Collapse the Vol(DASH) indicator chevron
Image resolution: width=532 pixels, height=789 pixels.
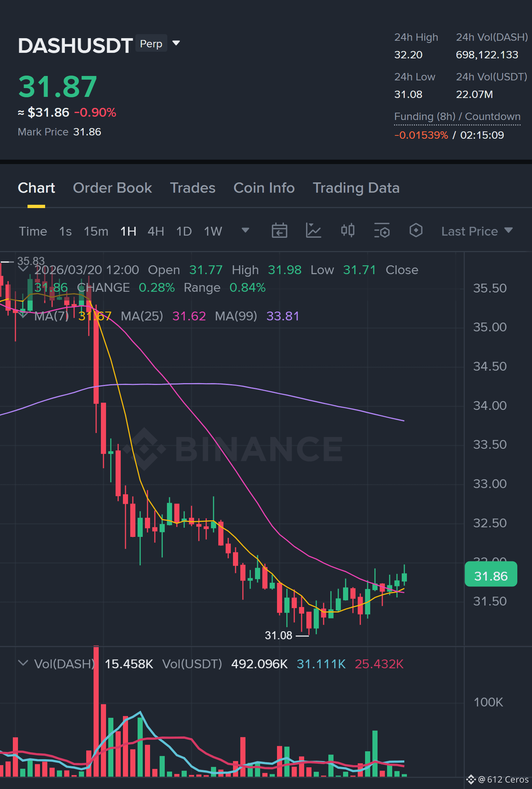23,663
